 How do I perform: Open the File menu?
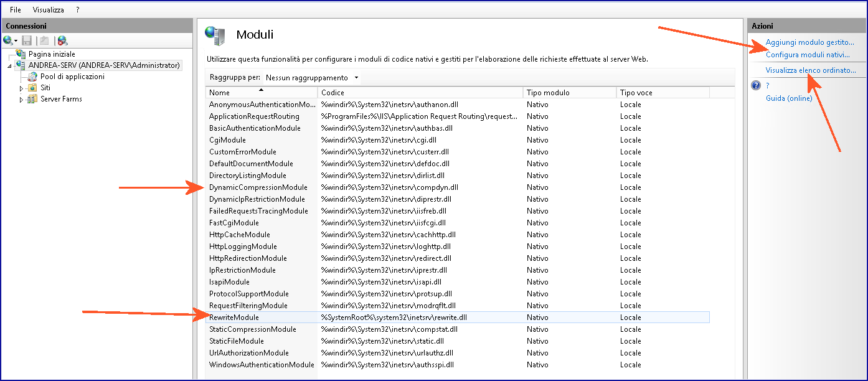(16, 10)
